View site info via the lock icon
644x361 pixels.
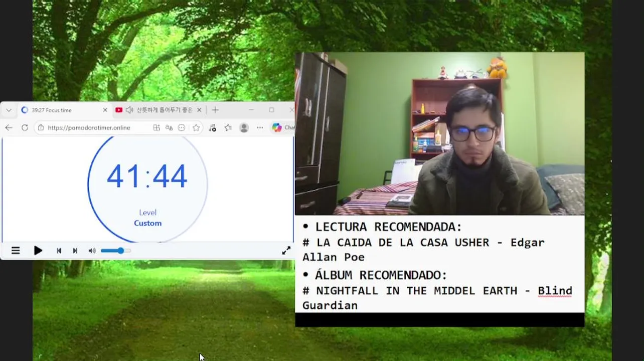click(x=41, y=128)
